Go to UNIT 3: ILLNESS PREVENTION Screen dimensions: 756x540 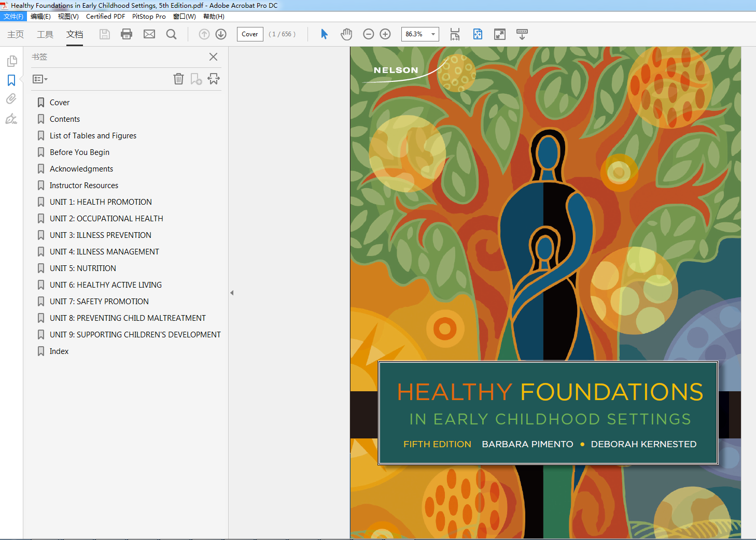tap(101, 235)
